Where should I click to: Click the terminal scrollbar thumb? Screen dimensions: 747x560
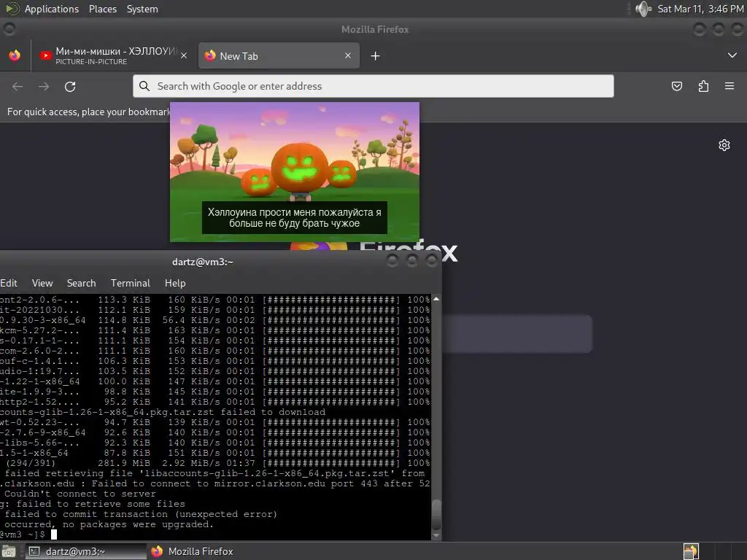[x=436, y=514]
